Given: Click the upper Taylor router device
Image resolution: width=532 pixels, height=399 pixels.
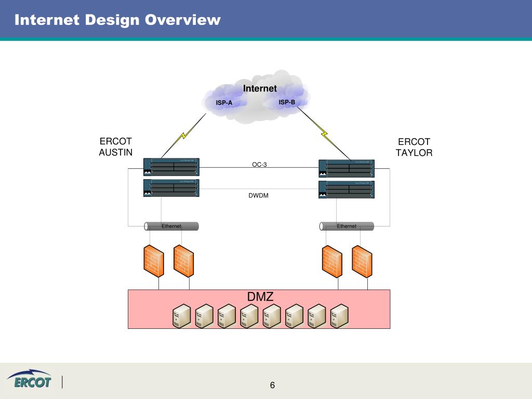Looking at the screenshot, I should pos(347,168).
